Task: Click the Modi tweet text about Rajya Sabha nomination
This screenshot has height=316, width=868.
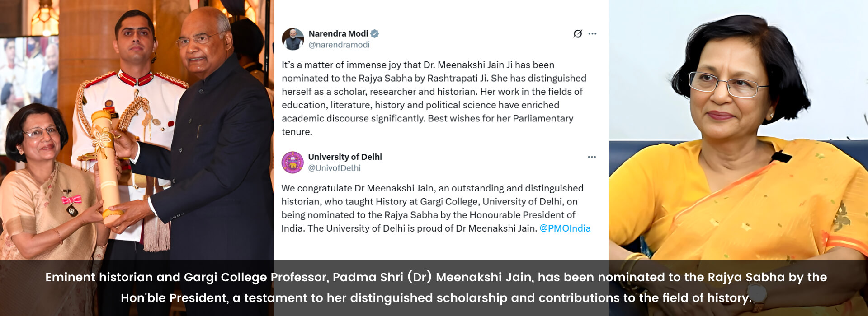Action: [x=434, y=98]
